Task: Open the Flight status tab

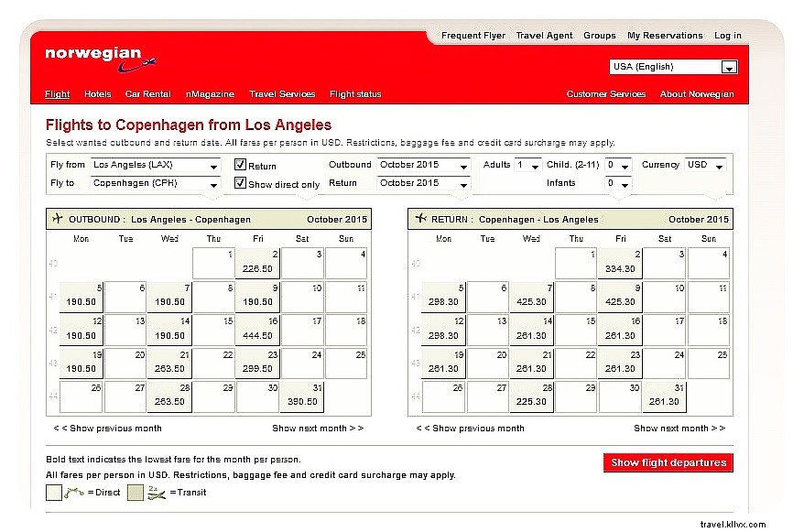Action: point(355,93)
